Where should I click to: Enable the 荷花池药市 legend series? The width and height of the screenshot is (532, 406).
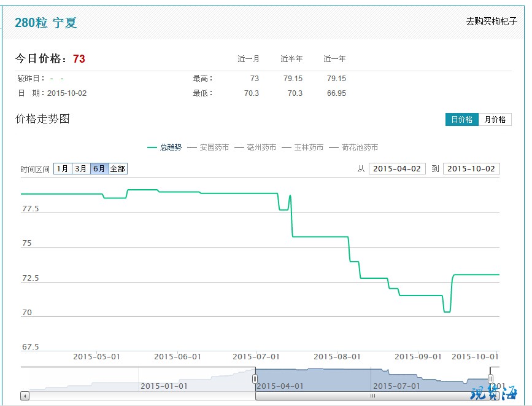353,147
